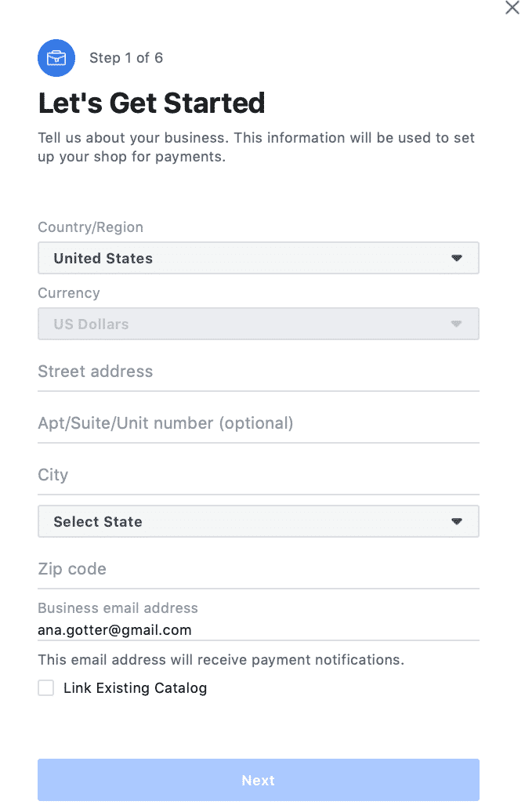
Task: Click the Apt/Suite/Unit number field
Action: (x=259, y=423)
